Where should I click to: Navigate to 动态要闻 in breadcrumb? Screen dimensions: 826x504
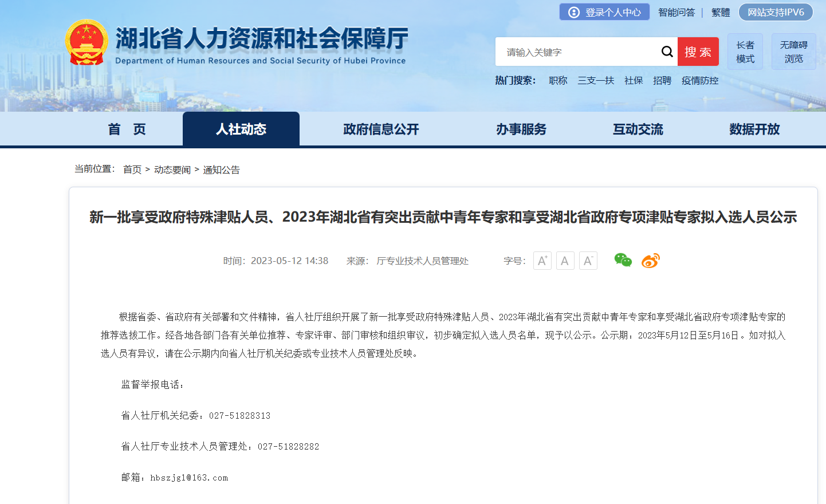tap(172, 170)
